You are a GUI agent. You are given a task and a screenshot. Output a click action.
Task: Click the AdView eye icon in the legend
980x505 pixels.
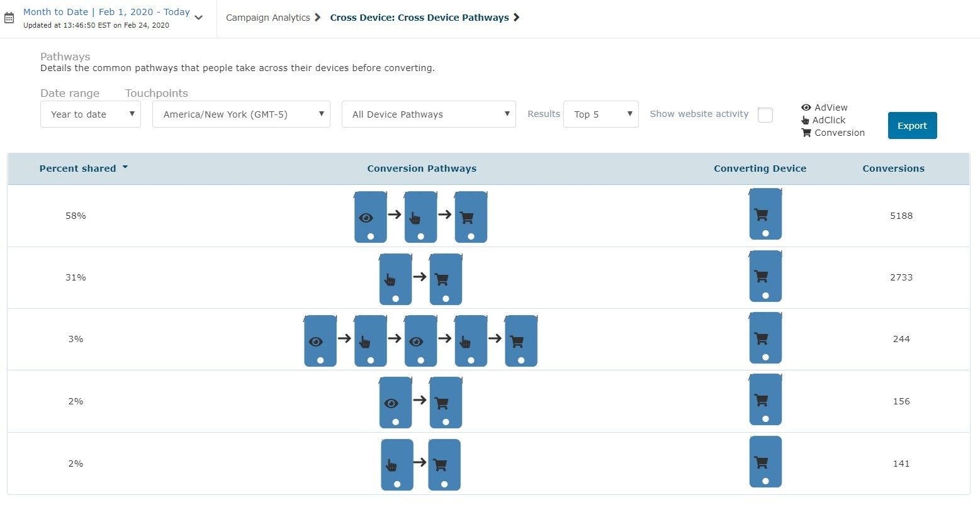point(806,108)
